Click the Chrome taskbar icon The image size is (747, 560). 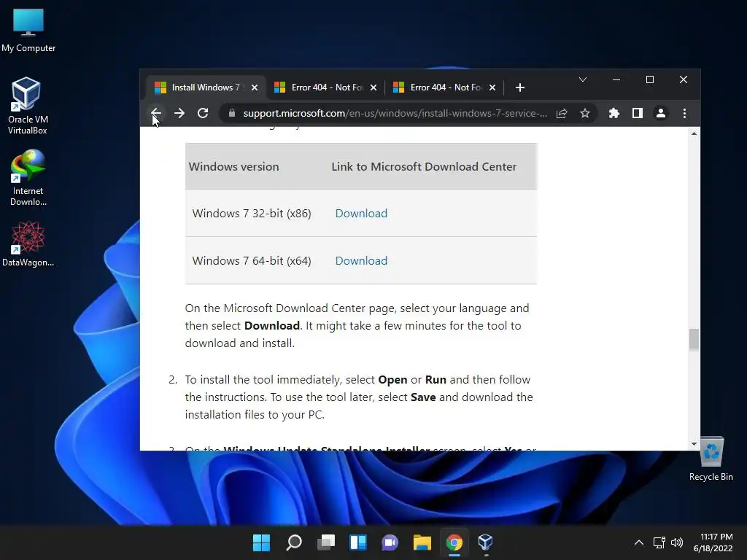(x=454, y=542)
